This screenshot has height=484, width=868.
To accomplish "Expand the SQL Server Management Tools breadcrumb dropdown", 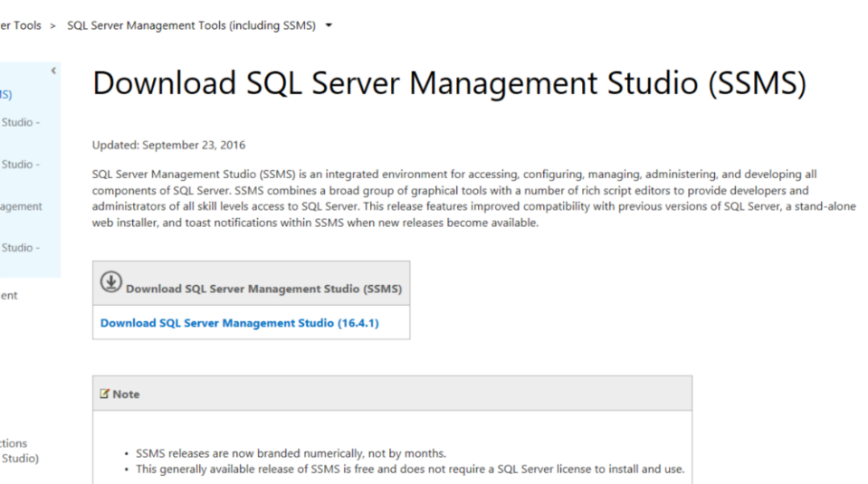I will point(329,25).
